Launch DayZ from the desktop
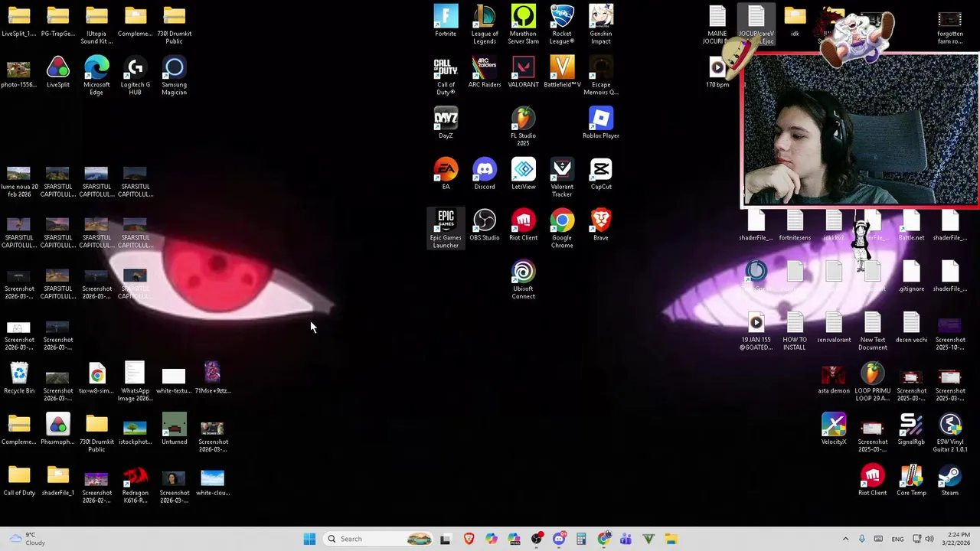This screenshot has width=980, height=551. point(446,123)
